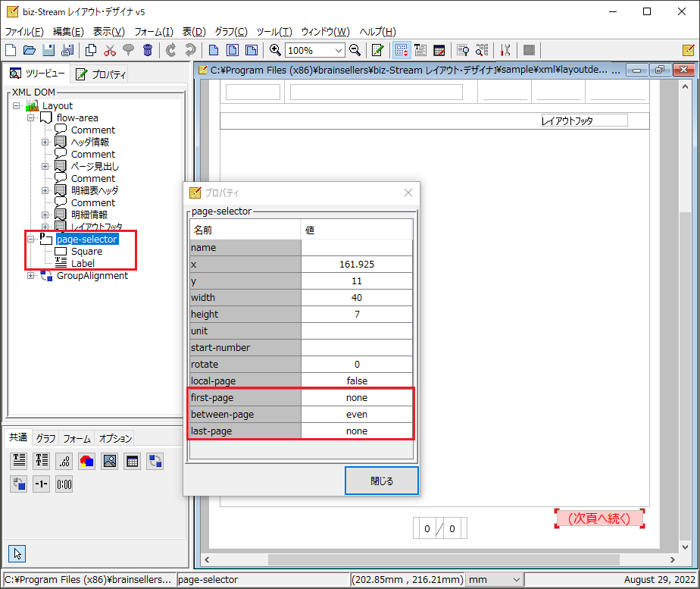The height and width of the screenshot is (589, 700).
Task: Open the 編集(E) menu
Action: point(68,32)
